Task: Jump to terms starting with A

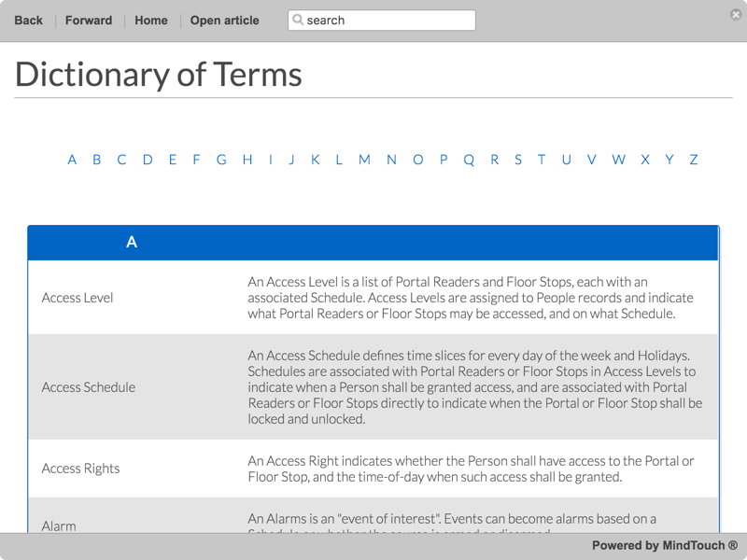Action: click(72, 160)
